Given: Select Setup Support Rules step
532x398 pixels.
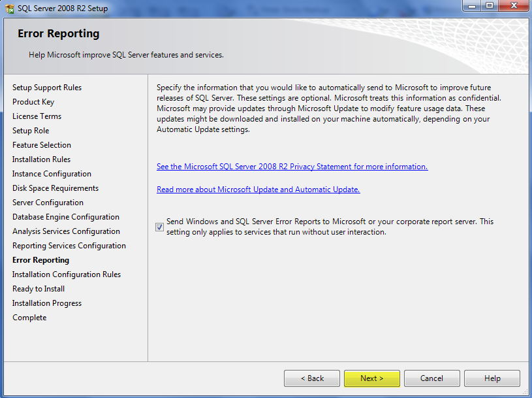Looking at the screenshot, I should [x=47, y=88].
